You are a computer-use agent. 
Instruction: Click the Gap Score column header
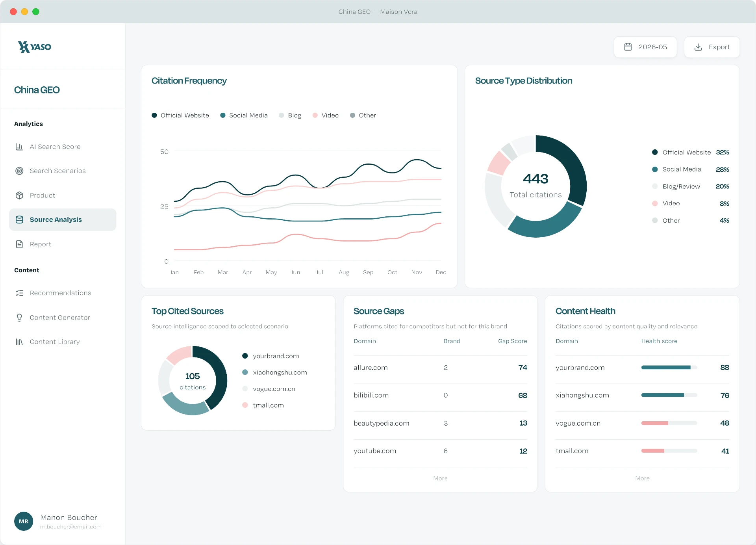click(x=512, y=341)
